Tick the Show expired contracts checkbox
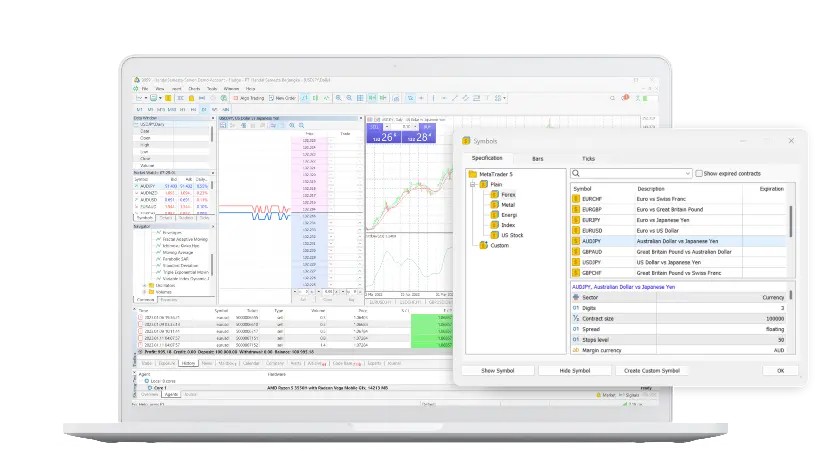822x473 pixels. [699, 174]
